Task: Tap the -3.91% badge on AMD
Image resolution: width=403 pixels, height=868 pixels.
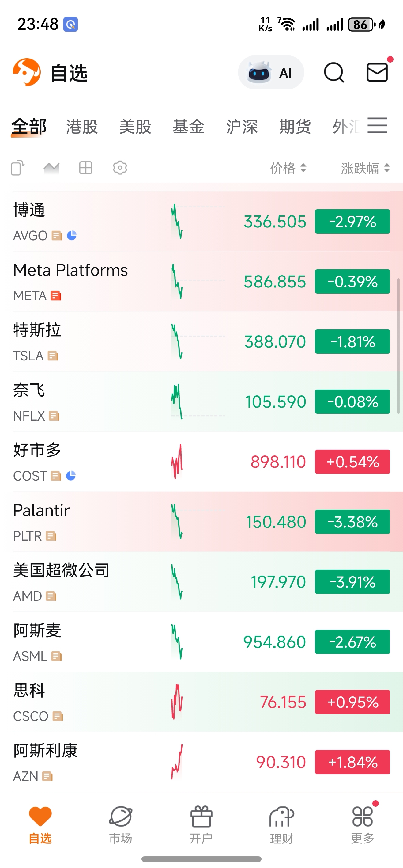Action: (352, 582)
